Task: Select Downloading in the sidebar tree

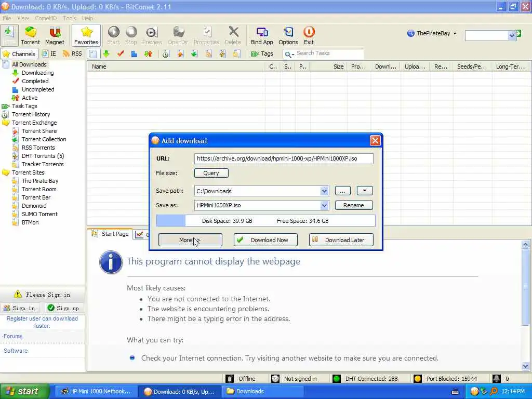Action: coord(37,73)
